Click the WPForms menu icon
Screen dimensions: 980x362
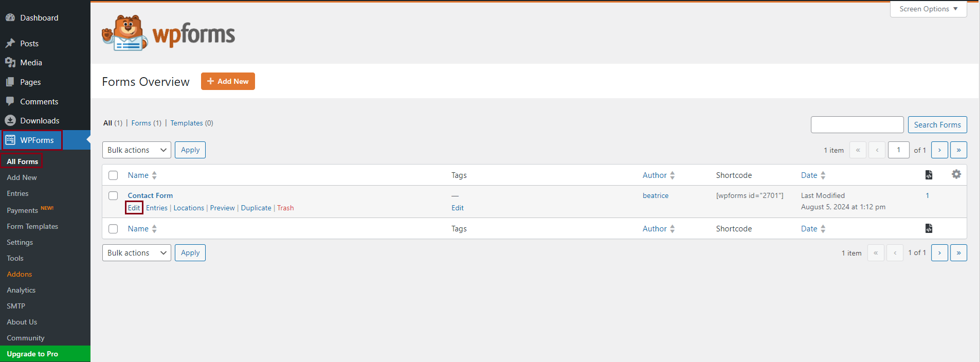click(x=10, y=140)
